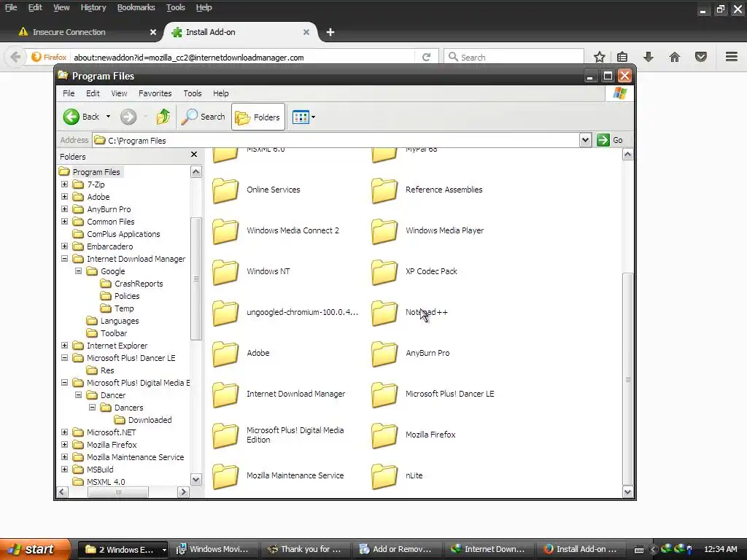Collapse Microsoft Plus! Dancer LE node
747x560 pixels.
pos(65,357)
